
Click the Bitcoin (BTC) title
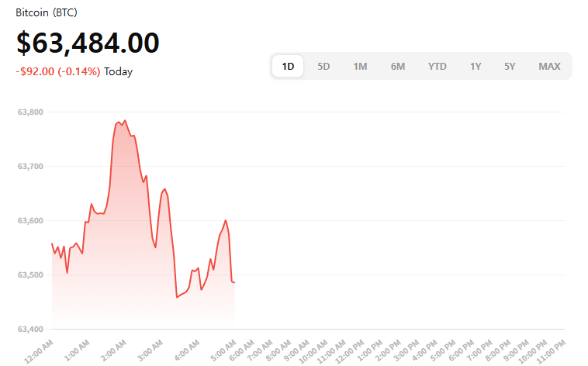(x=47, y=12)
